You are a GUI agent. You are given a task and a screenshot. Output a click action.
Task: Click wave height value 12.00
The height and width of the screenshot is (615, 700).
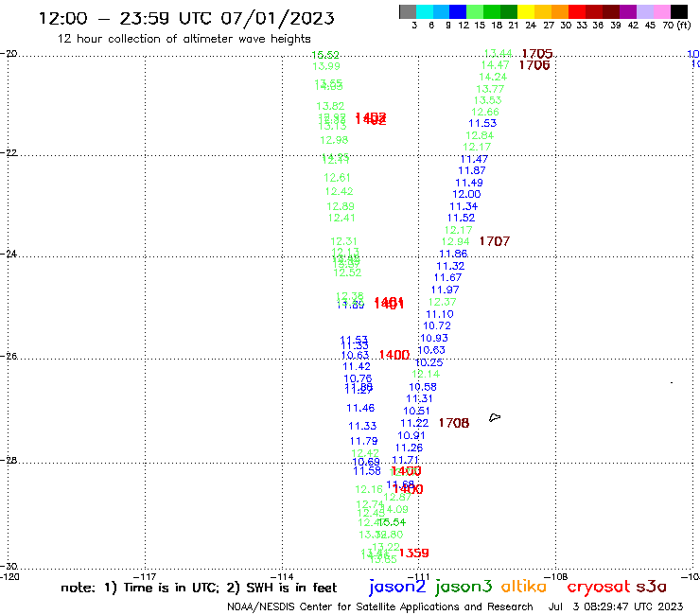click(466, 194)
